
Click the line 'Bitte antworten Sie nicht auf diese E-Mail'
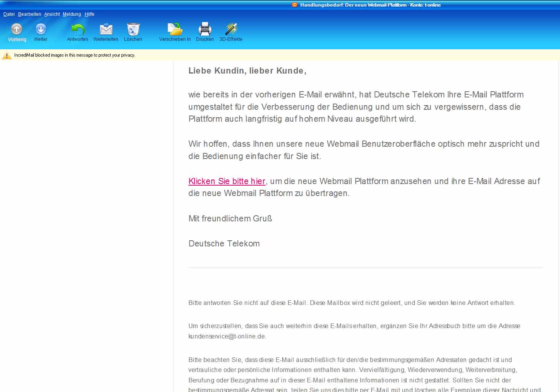pos(351,303)
